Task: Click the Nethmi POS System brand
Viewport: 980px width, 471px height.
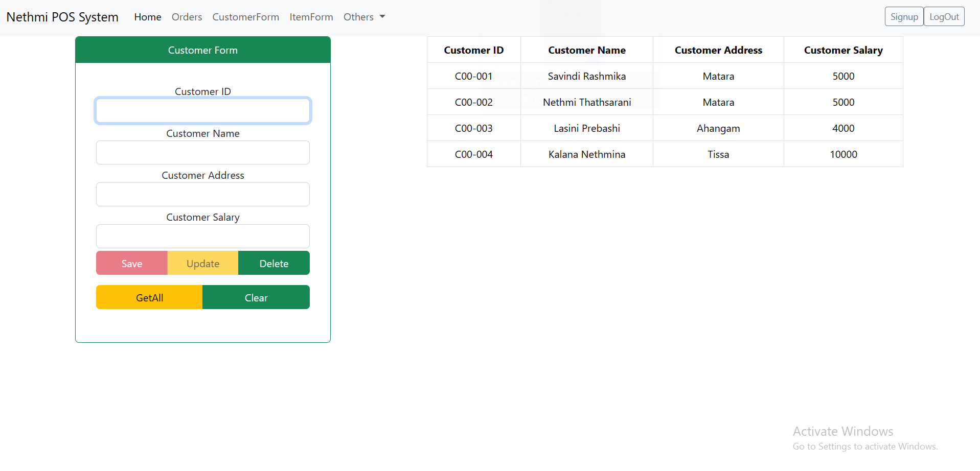Action: coord(62,17)
